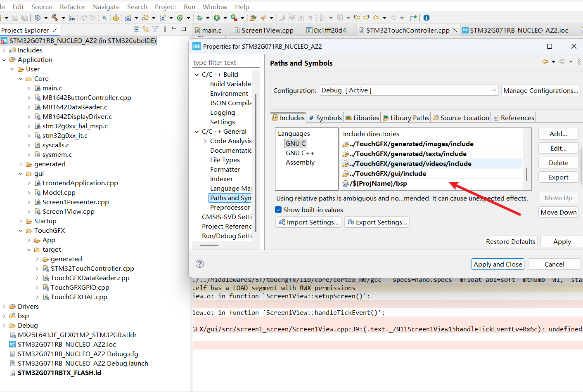Collapse the C/C++ Build tree node

(x=197, y=75)
